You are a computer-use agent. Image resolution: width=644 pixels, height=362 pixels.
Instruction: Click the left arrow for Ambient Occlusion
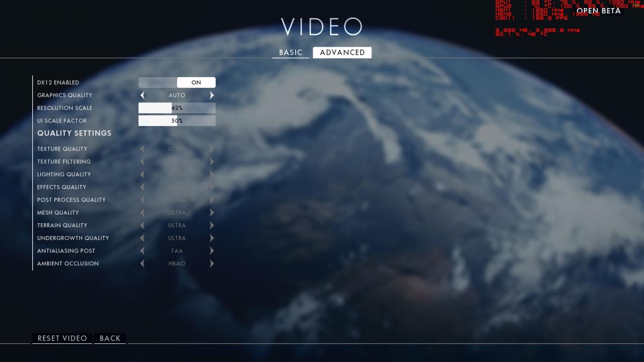[142, 263]
